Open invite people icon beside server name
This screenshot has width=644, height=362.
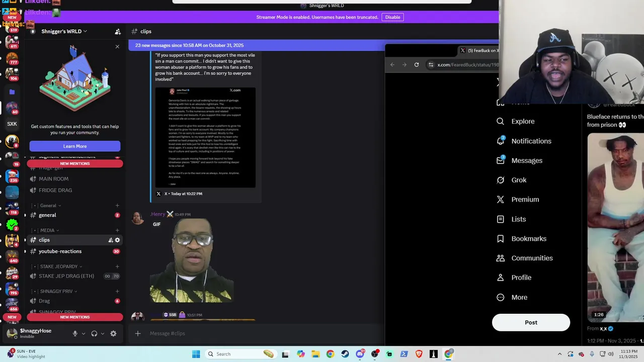pos(118,32)
